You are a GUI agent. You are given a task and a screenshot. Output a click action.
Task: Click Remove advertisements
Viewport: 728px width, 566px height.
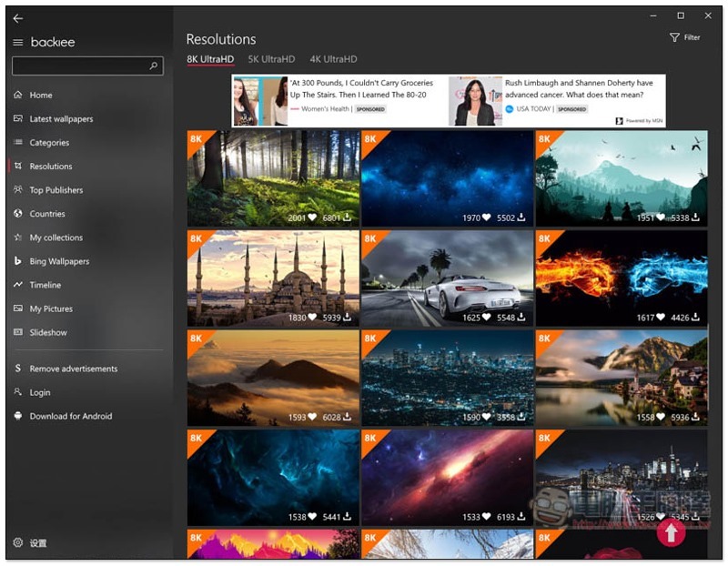73,369
